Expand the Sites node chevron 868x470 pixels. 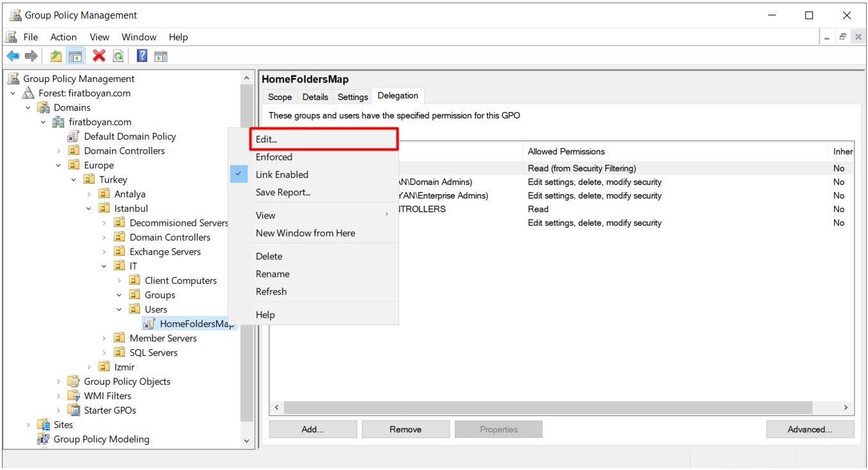[x=29, y=425]
